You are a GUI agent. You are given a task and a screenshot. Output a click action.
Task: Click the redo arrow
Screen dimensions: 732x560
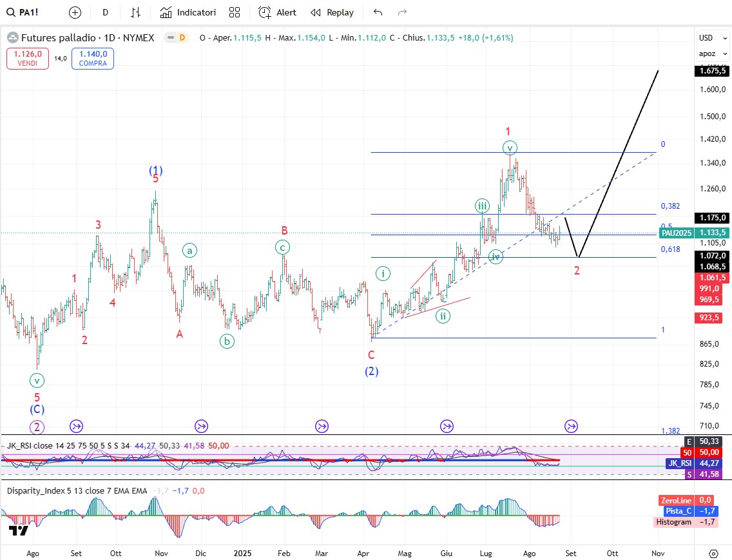(402, 13)
